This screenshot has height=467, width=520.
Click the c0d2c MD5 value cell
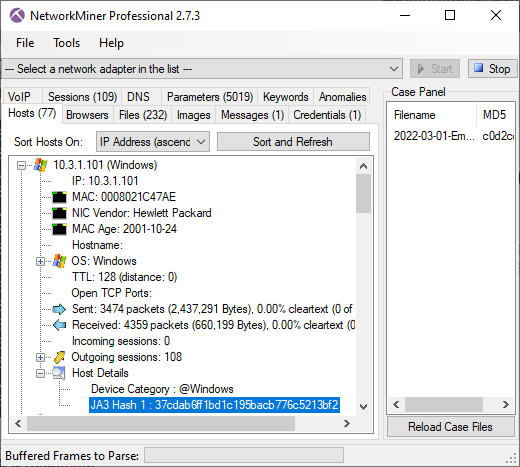(x=498, y=136)
